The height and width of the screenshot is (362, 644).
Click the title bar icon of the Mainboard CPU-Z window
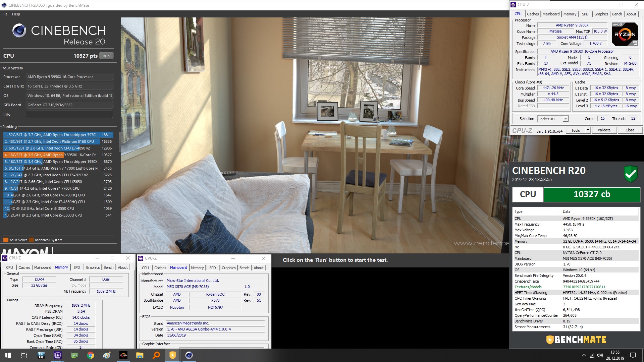click(141, 258)
